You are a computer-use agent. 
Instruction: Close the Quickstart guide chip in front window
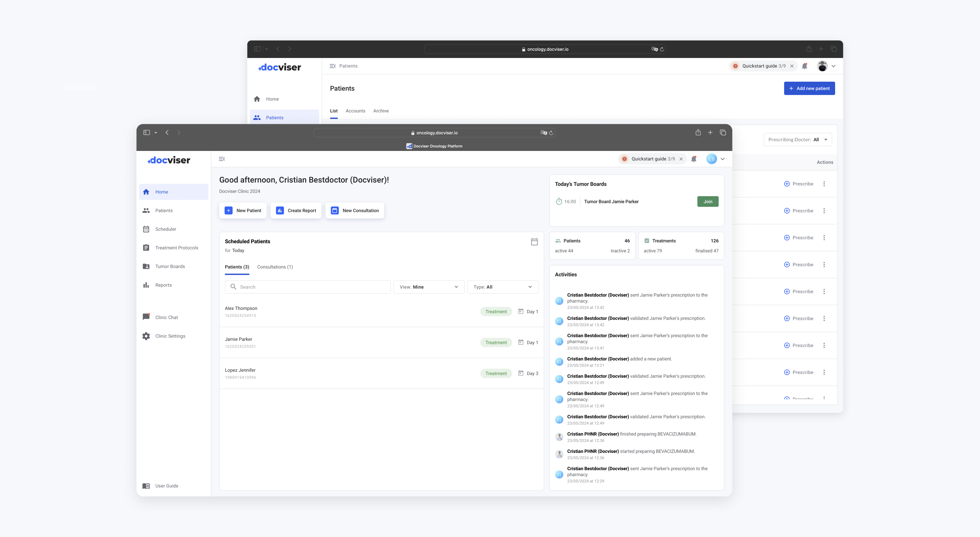[681, 159]
